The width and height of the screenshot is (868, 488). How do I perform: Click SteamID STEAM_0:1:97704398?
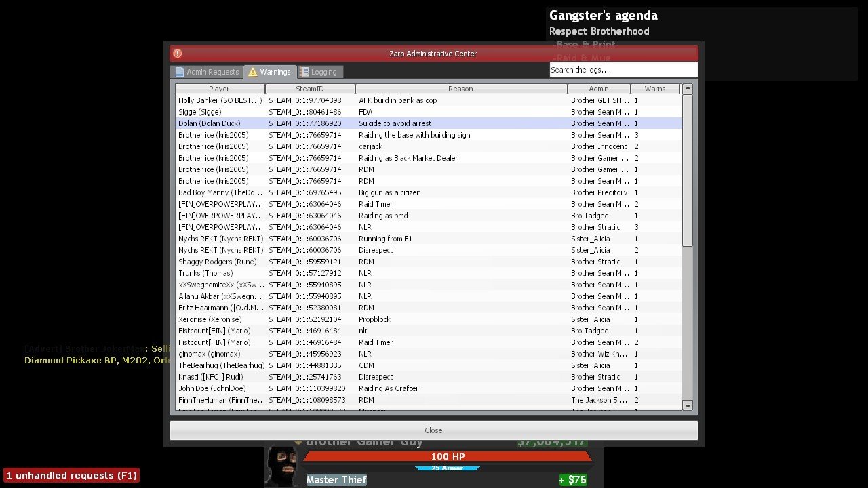[x=305, y=100]
